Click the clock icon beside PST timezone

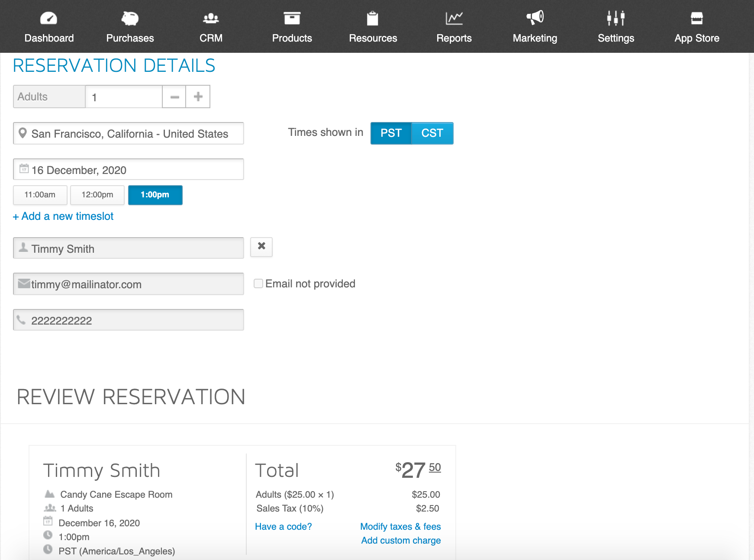(x=48, y=549)
